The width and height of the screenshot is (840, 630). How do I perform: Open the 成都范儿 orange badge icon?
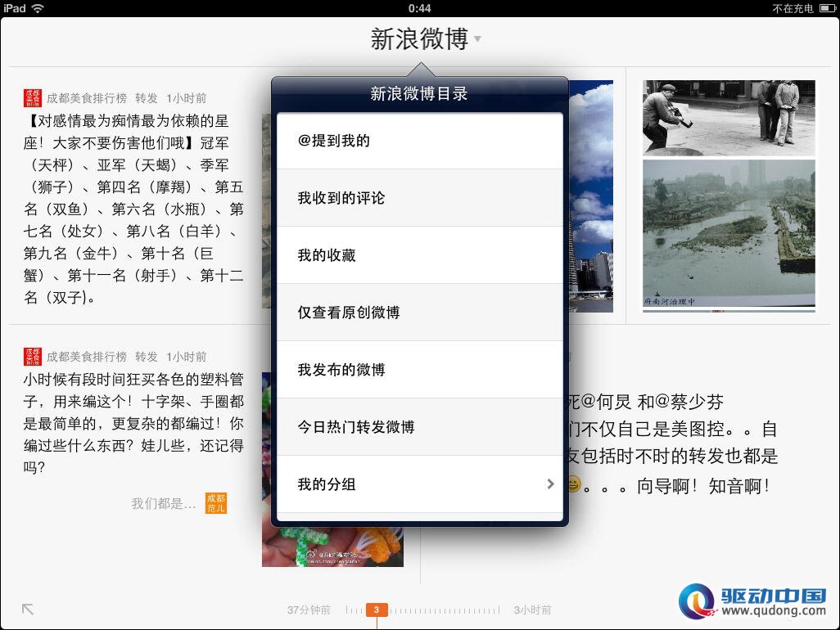pyautogui.click(x=216, y=503)
